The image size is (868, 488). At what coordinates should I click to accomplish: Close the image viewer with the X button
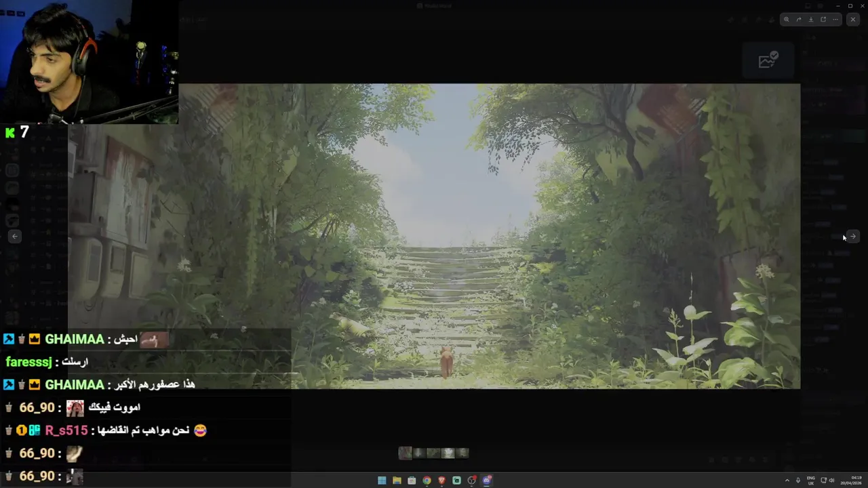853,20
